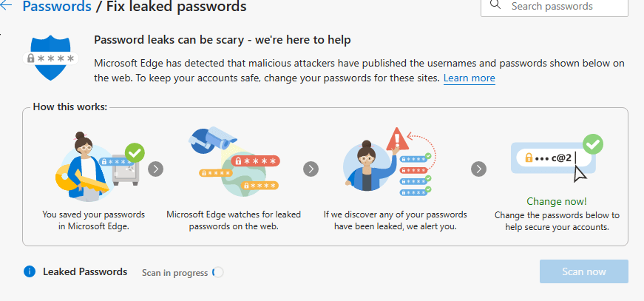Image resolution: width=644 pixels, height=301 pixels.
Task: Focus the Search passwords field
Action: 555,6
